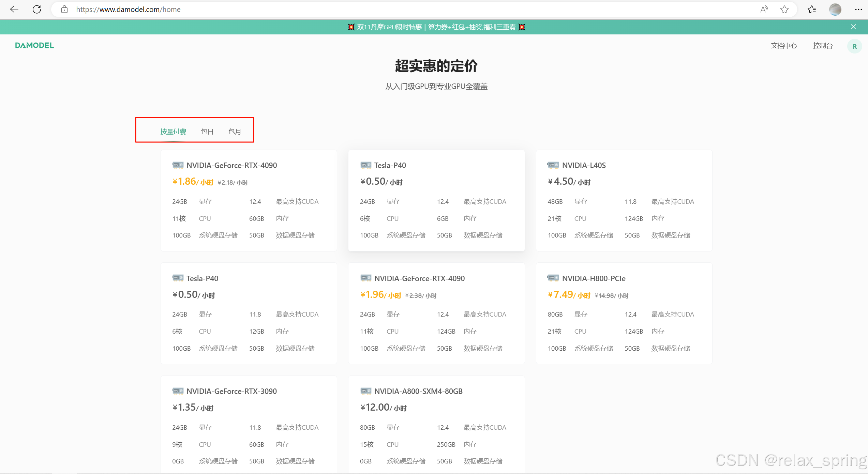Click 250GB 内存 value on A800 card
The width and height of the screenshot is (868, 474).
(x=446, y=445)
